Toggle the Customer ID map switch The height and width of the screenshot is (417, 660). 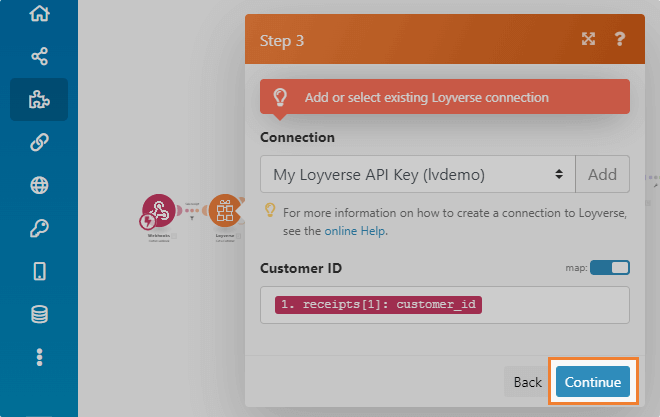pos(610,268)
